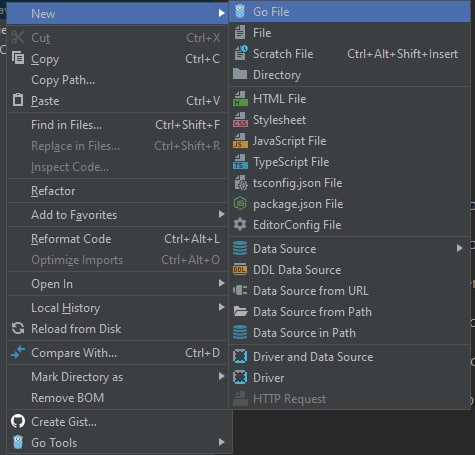Click the Paste clipboard icon
Image resolution: width=475 pixels, height=455 pixels.
(x=18, y=100)
